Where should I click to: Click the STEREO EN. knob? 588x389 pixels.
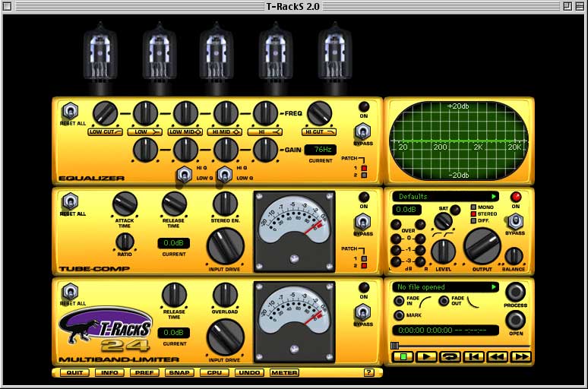coord(225,204)
